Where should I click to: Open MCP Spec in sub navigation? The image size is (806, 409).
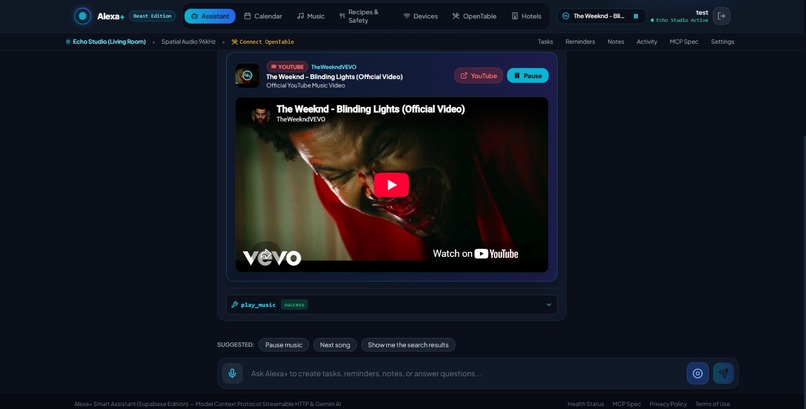tap(684, 42)
